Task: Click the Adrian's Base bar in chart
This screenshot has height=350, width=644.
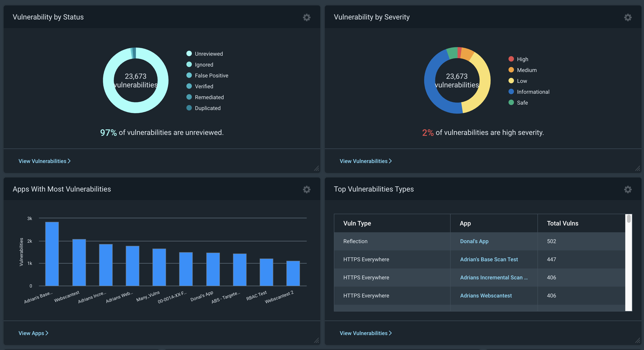Action: (52, 254)
